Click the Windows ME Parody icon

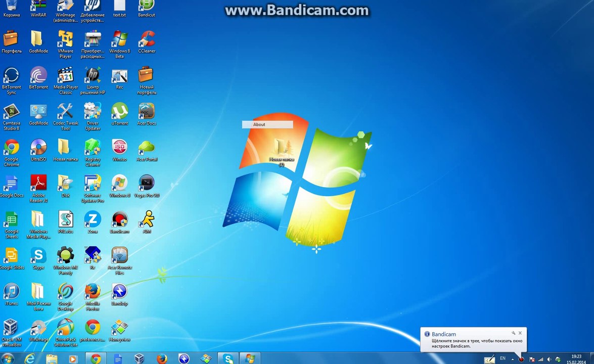65,260
